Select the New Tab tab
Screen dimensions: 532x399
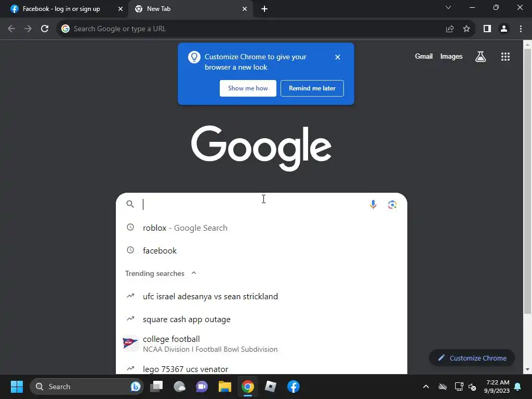(x=190, y=9)
